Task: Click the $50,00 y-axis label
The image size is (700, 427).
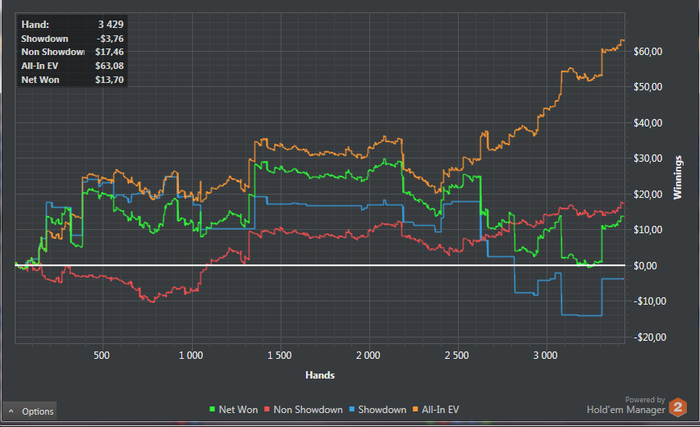Action: point(648,87)
